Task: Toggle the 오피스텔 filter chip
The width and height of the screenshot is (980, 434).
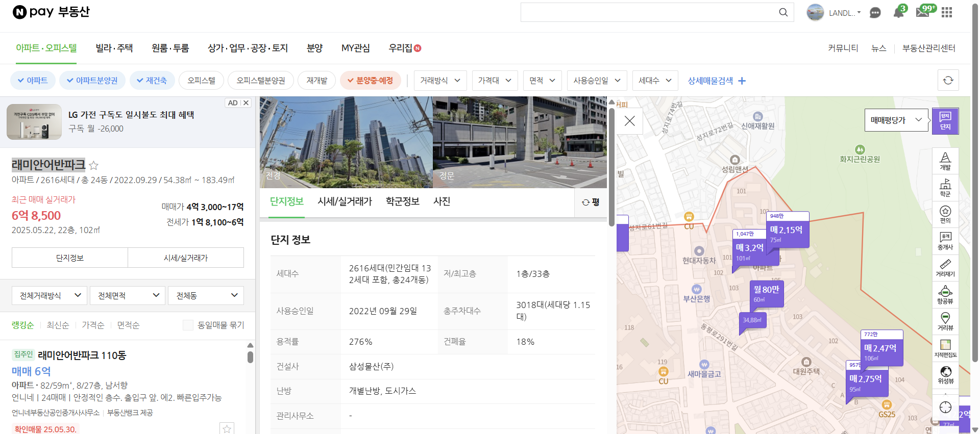Action: click(x=202, y=80)
